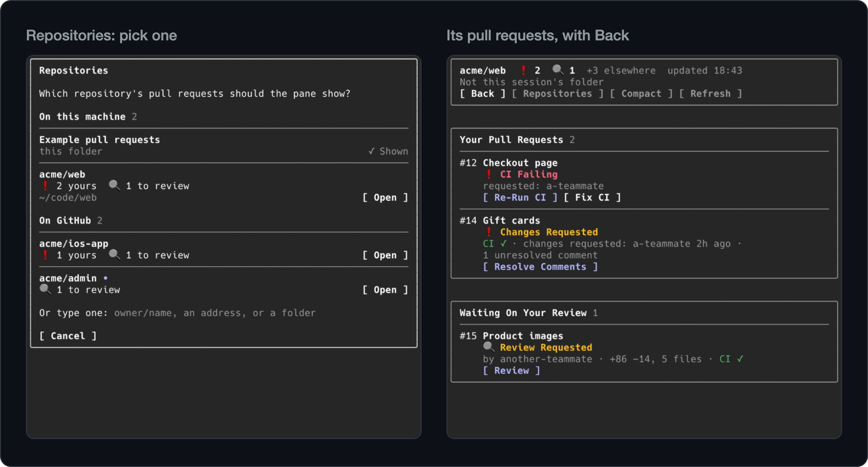Screen dimensions: 868x467
Task: Click 'Not this session's folder' note
Action: (531, 82)
